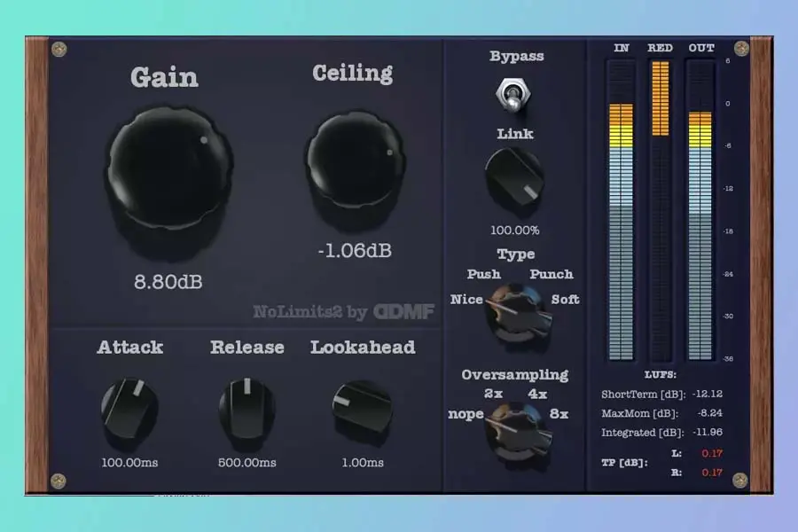Click the RED gain reduction meter
Viewport: 798px width, 532px height.
(x=661, y=210)
